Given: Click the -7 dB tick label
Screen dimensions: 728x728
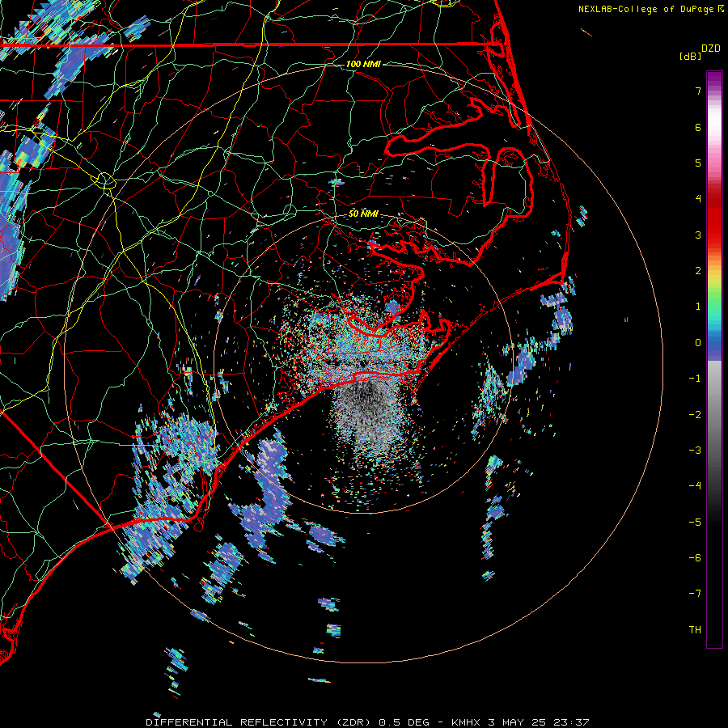Looking at the screenshot, I should tap(695, 594).
